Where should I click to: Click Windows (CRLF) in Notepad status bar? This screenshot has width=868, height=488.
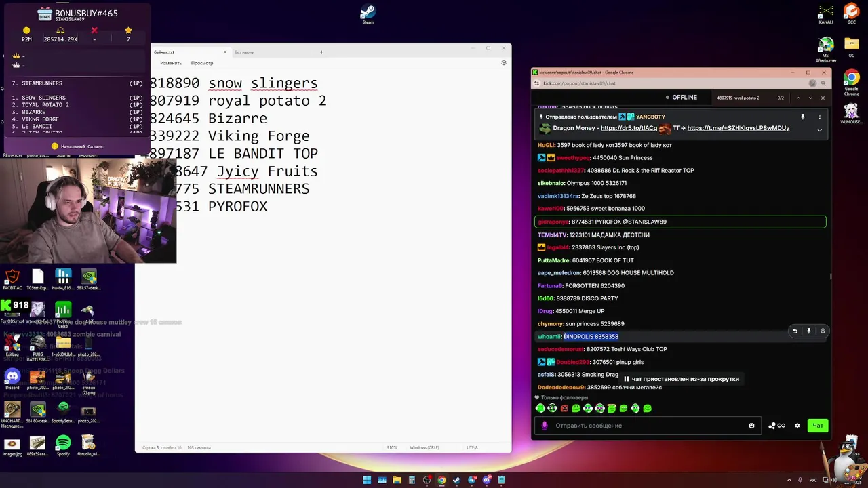click(424, 447)
